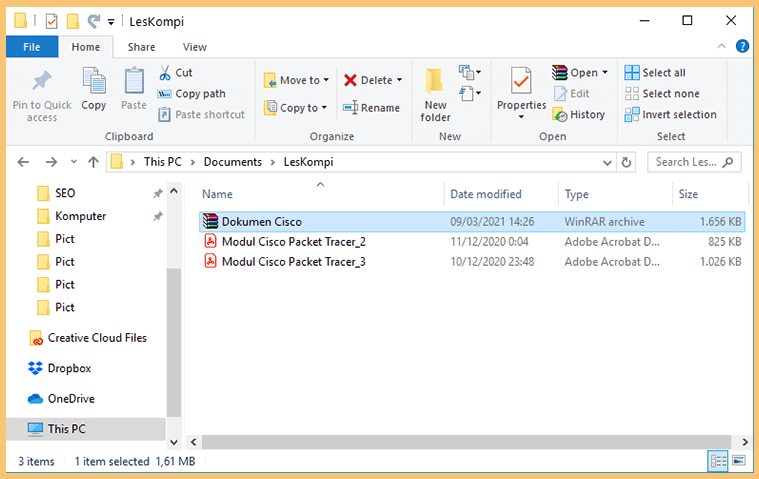
Task: Open selected file with WinRAR
Action: pos(575,73)
